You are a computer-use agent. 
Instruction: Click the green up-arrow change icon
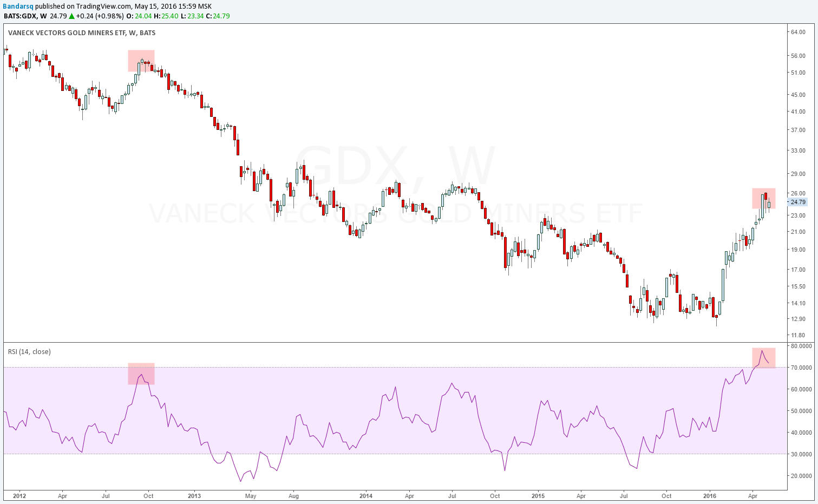(x=71, y=16)
